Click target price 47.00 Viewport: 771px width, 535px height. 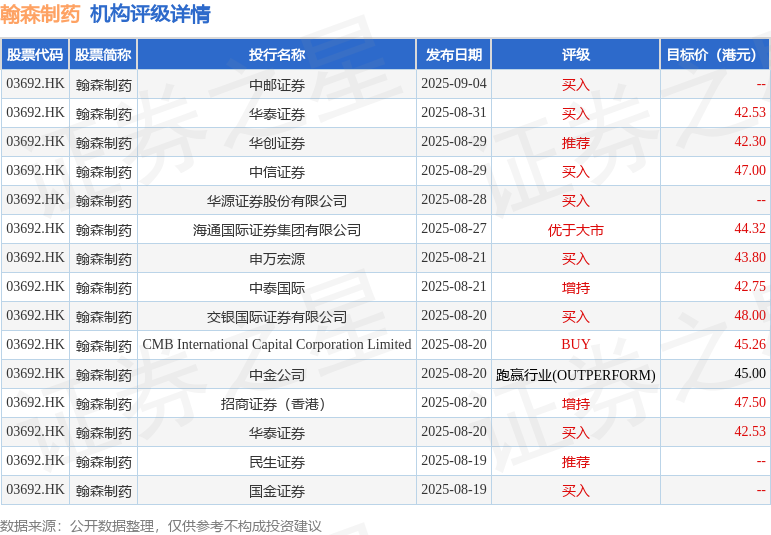click(x=750, y=171)
